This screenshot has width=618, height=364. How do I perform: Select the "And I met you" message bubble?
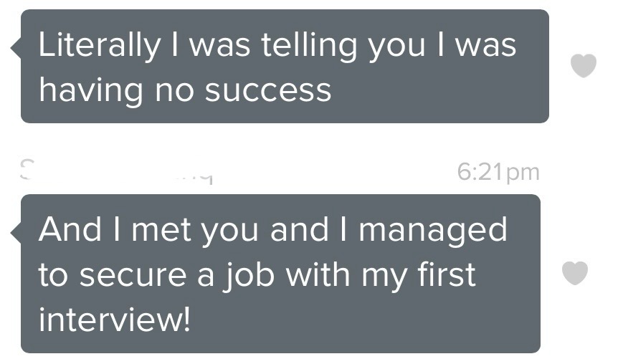point(280,274)
